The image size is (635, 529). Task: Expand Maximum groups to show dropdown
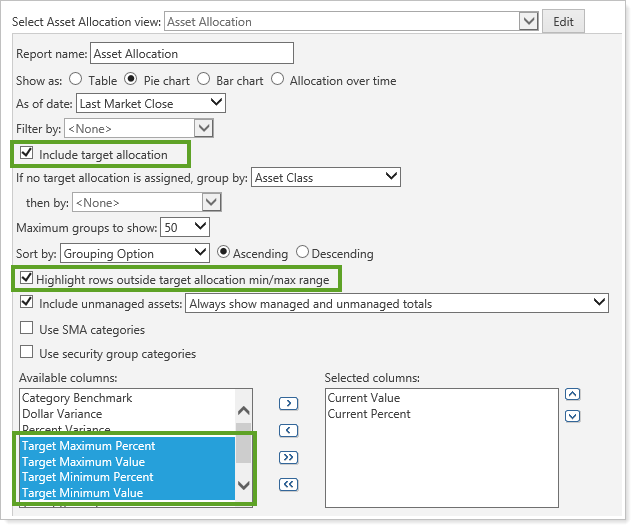click(186, 228)
